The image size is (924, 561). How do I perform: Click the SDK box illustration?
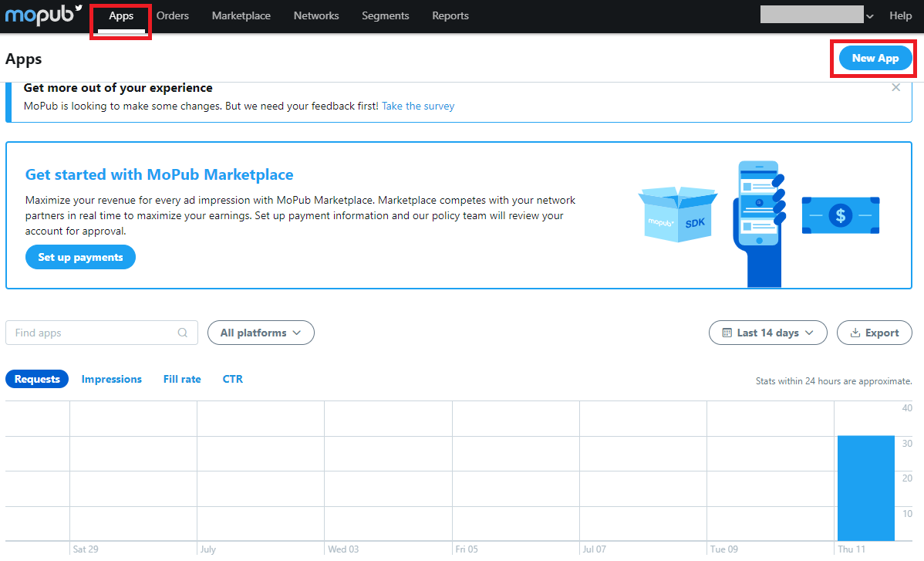(678, 215)
